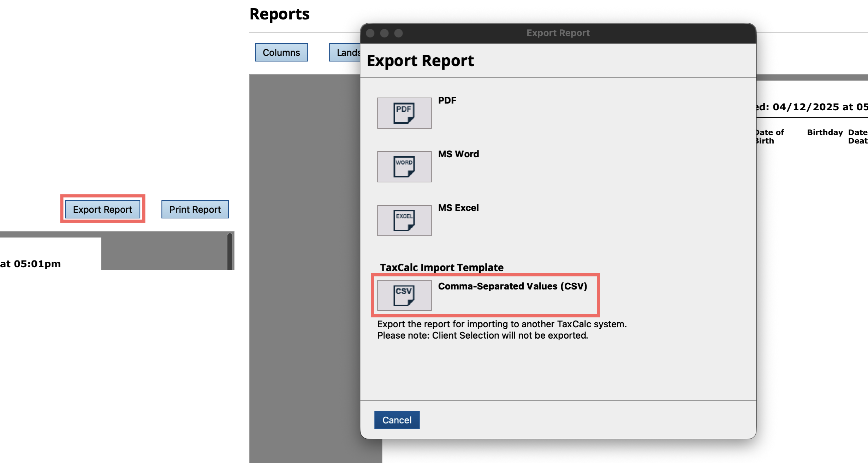Click the partially hidden Landscape button

345,52
